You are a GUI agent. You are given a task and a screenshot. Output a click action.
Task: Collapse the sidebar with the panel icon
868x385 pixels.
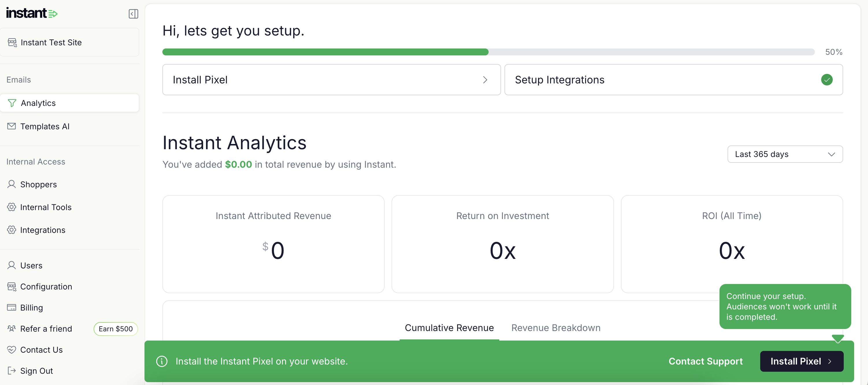point(133,14)
